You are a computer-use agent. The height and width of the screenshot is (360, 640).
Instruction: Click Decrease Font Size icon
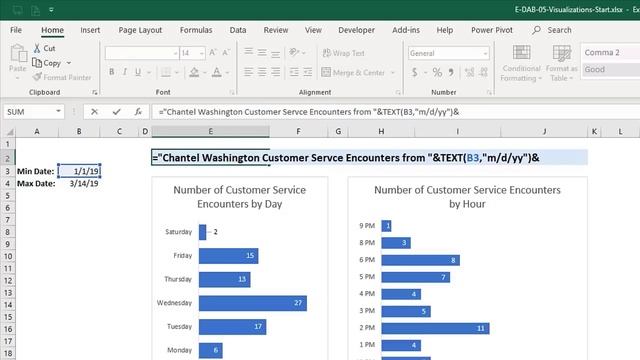(x=226, y=53)
